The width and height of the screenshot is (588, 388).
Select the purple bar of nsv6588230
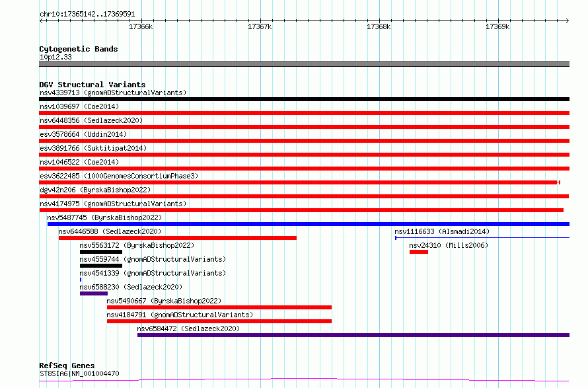pos(94,294)
